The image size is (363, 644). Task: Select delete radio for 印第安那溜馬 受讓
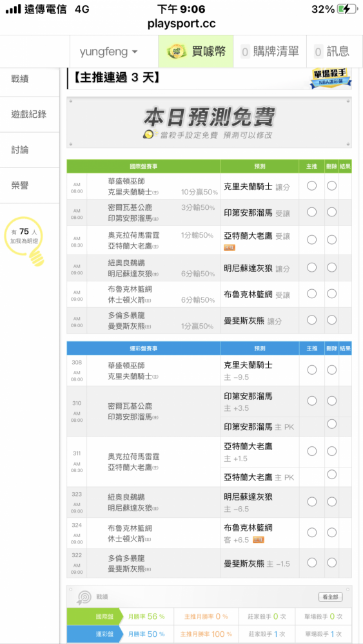coord(331,212)
